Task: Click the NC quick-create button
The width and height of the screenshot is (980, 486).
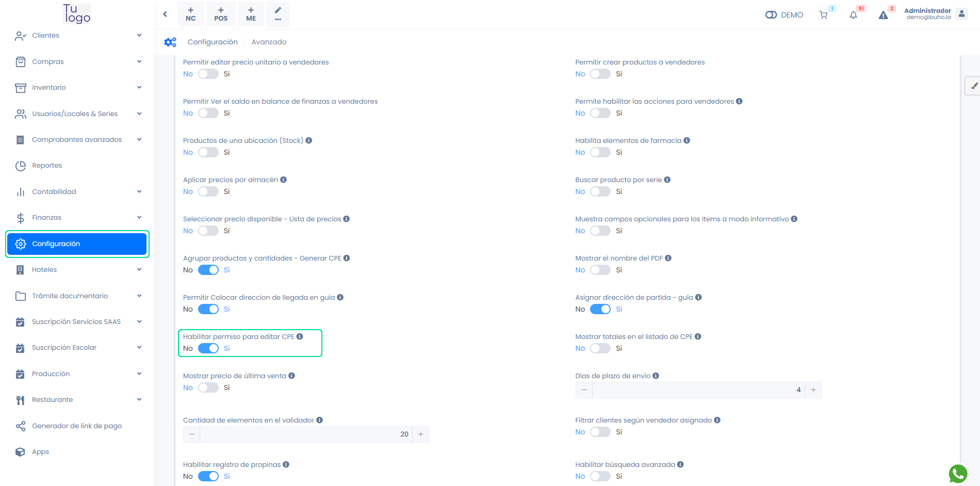Action: tap(191, 14)
